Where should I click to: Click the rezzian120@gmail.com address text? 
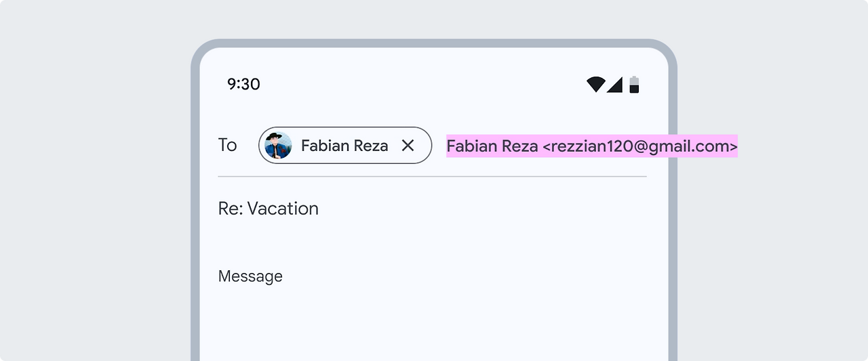tap(640, 146)
